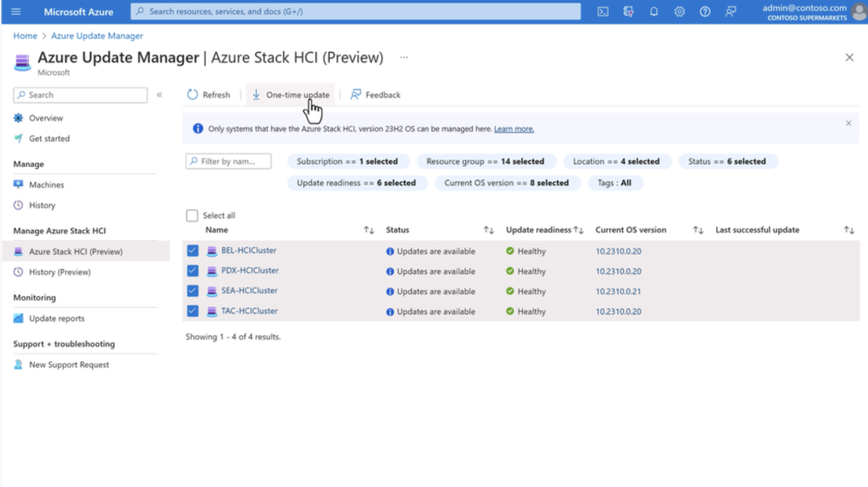Sort by the Name column arrows
This screenshot has height=487, width=868.
369,230
